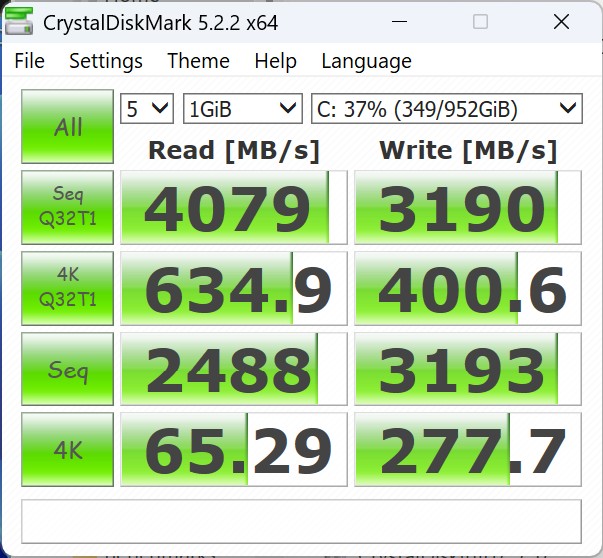Select the 4K Q32T1 read result 634.9

pyautogui.click(x=234, y=288)
